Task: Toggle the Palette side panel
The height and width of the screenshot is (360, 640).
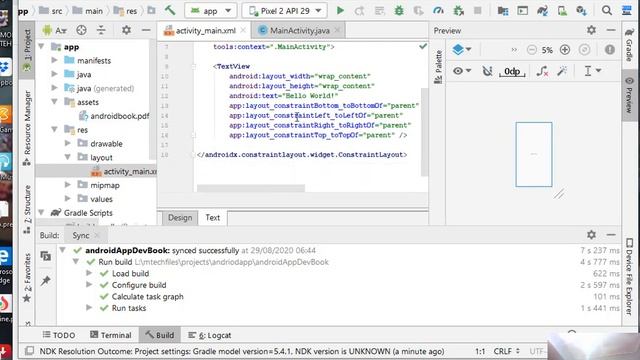Action: (x=438, y=67)
